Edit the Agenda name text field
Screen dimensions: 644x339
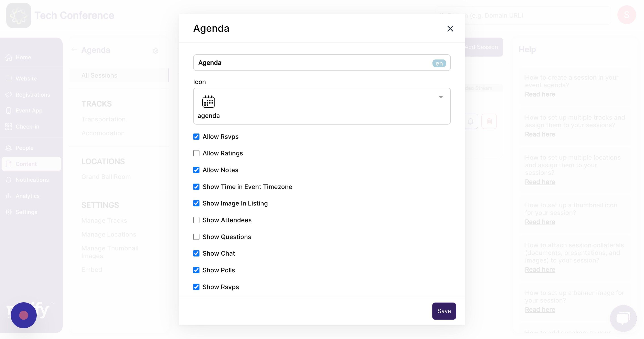pyautogui.click(x=322, y=63)
